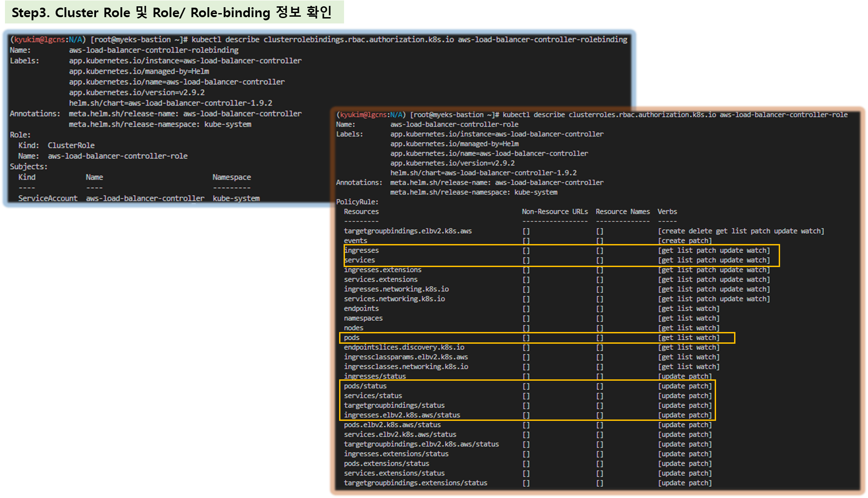Click aws-load-balancer-controller-role under Role Name
Image resolution: width=868 pixels, height=498 pixels.
pos(118,156)
